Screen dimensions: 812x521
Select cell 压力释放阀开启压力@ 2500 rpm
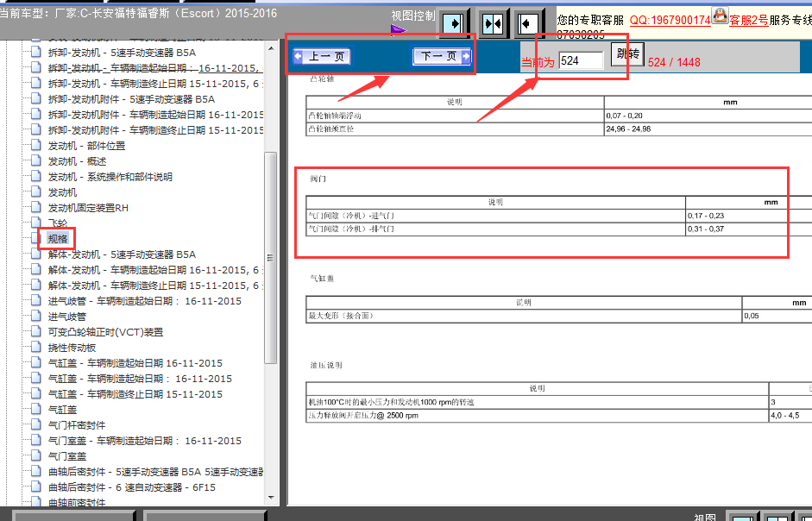[538, 416]
